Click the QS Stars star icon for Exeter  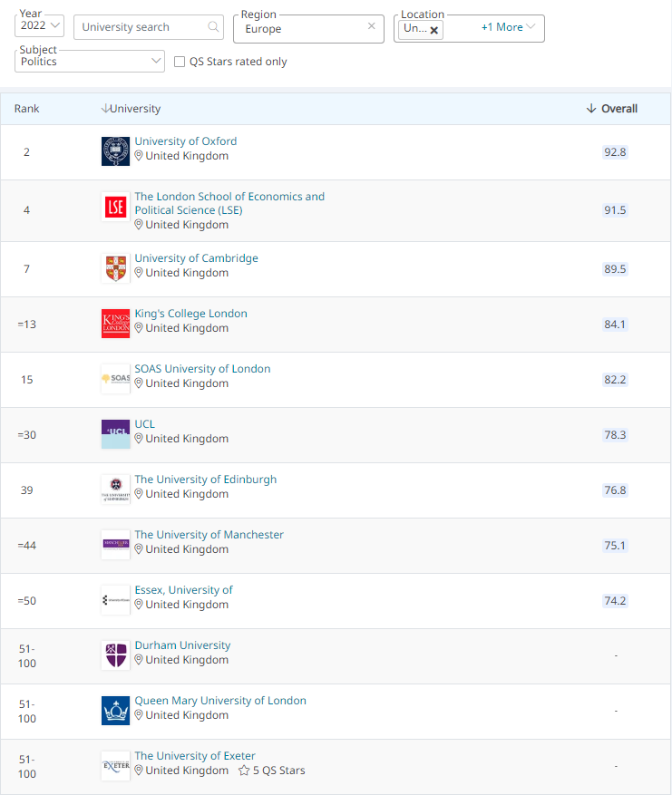click(244, 771)
